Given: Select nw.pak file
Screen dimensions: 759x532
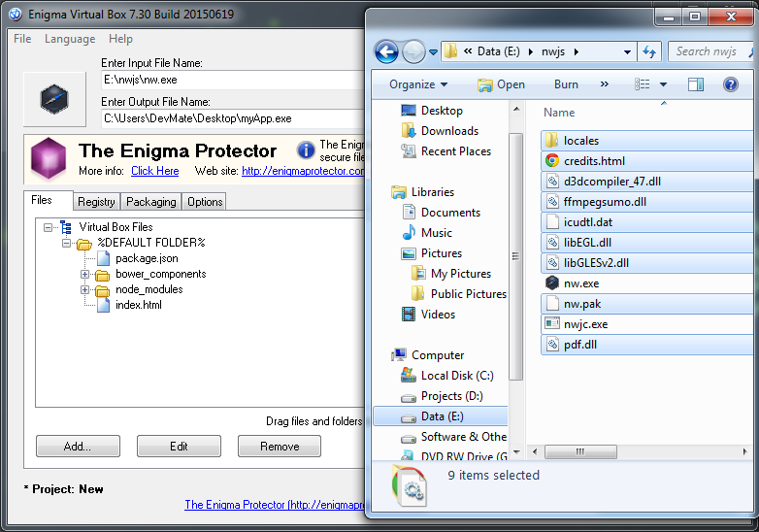Looking at the screenshot, I should (x=647, y=304).
